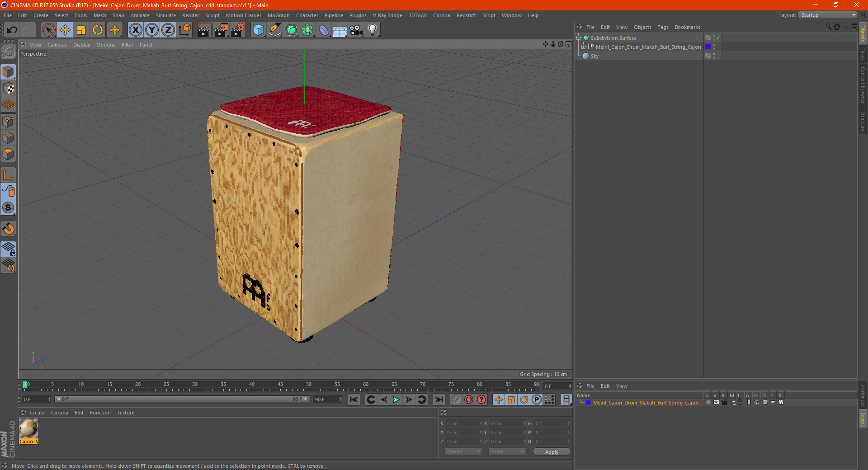The height and width of the screenshot is (470, 868).
Task: Open the MoGraph menu
Action: click(x=278, y=15)
